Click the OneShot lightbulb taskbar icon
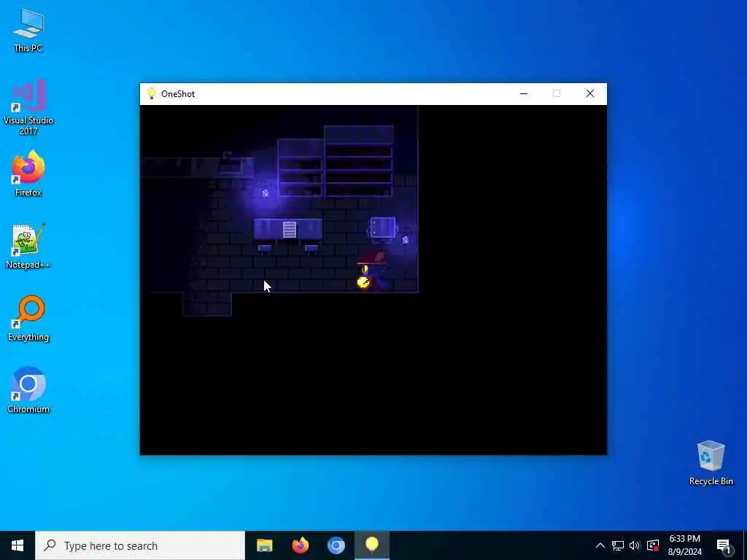Viewport: 747px width, 560px height. 372,545
